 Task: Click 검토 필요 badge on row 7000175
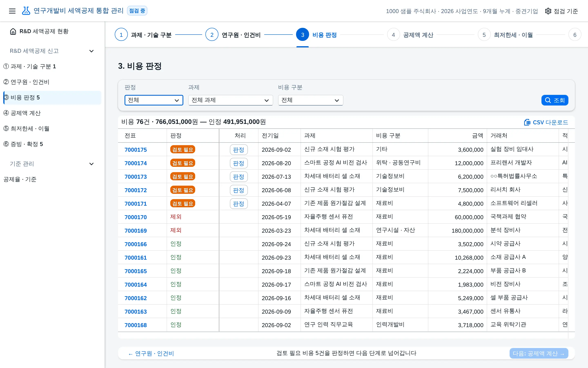183,149
